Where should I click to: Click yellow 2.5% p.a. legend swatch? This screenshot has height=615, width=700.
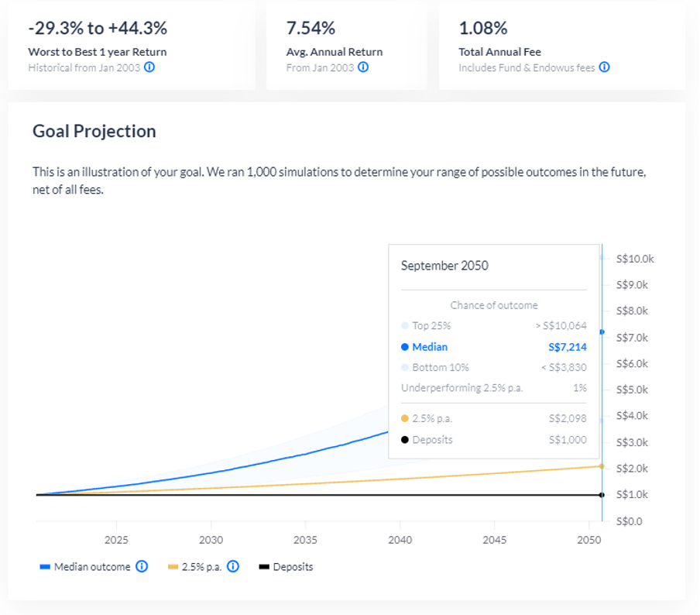(173, 567)
